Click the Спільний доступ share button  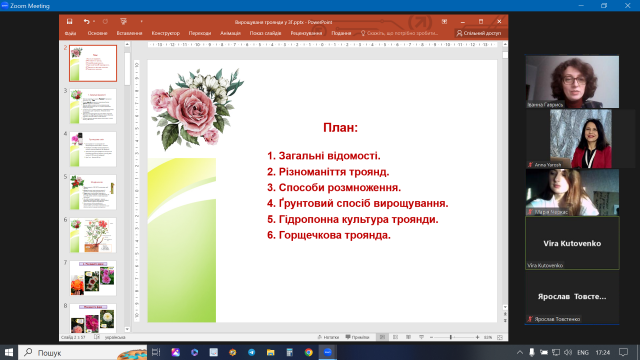(x=478, y=33)
